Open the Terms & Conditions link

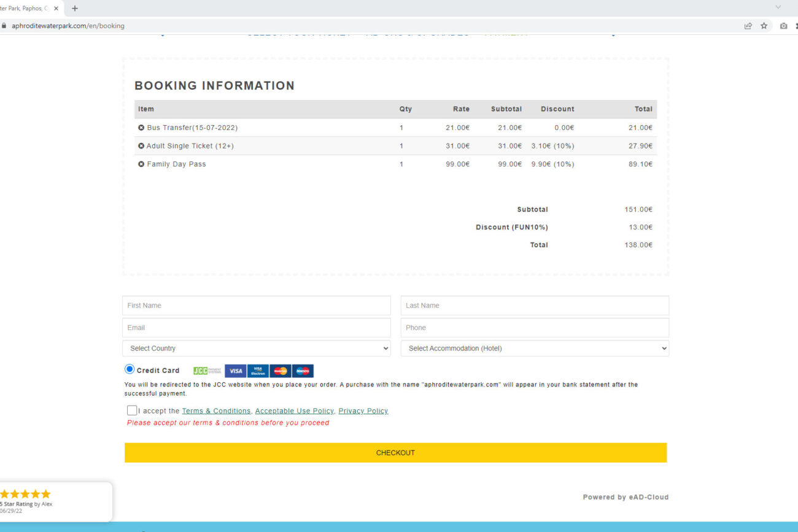[x=216, y=411]
